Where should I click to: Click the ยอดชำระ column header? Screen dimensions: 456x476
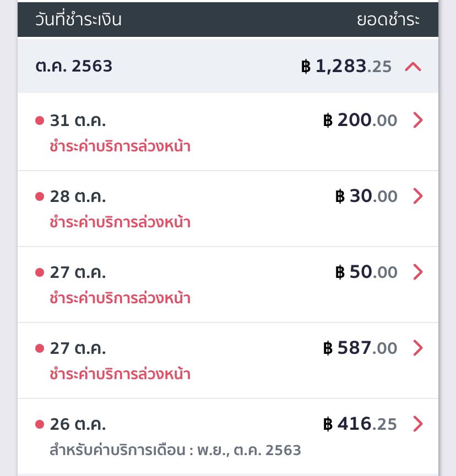(388, 20)
